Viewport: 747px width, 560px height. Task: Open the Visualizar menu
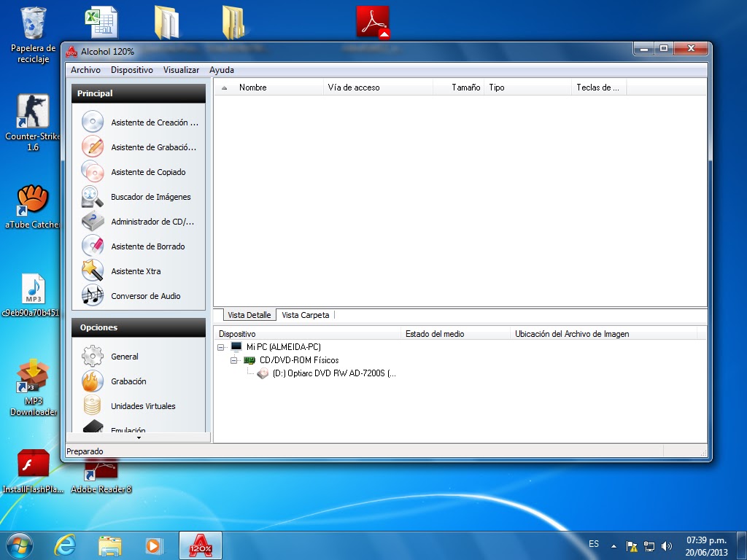[181, 70]
